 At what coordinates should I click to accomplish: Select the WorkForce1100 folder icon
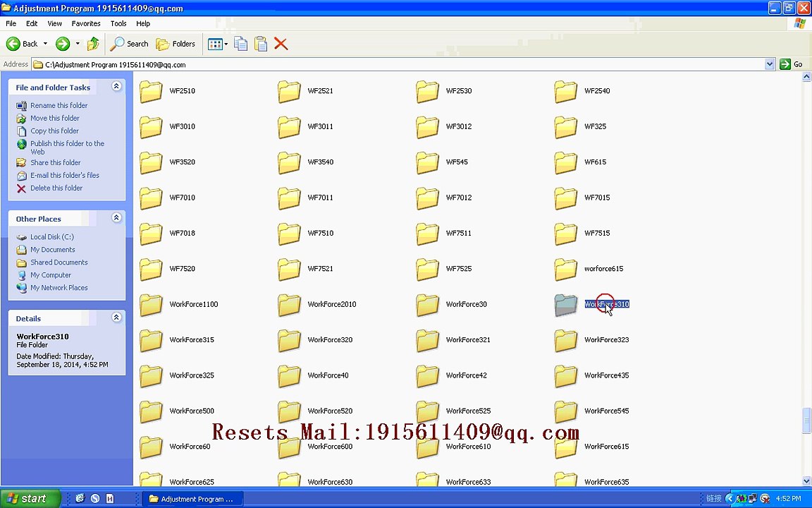(152, 306)
